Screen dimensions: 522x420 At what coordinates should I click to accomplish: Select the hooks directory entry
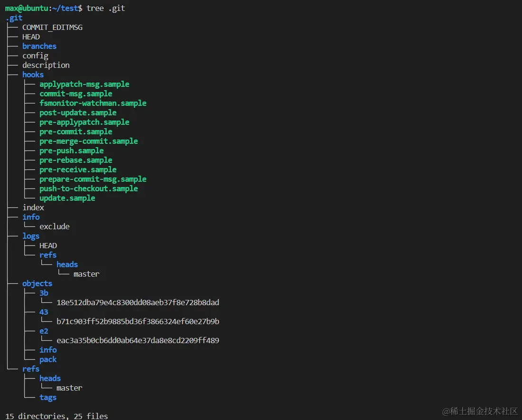point(33,75)
